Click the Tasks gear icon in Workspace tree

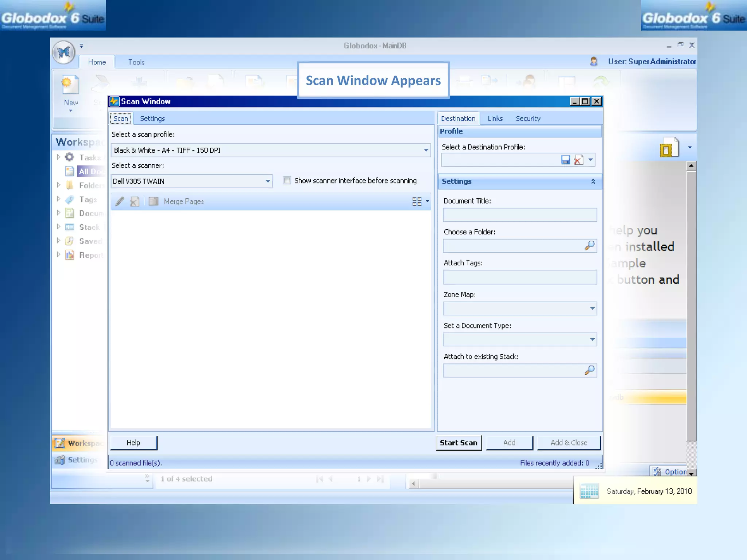coord(69,157)
